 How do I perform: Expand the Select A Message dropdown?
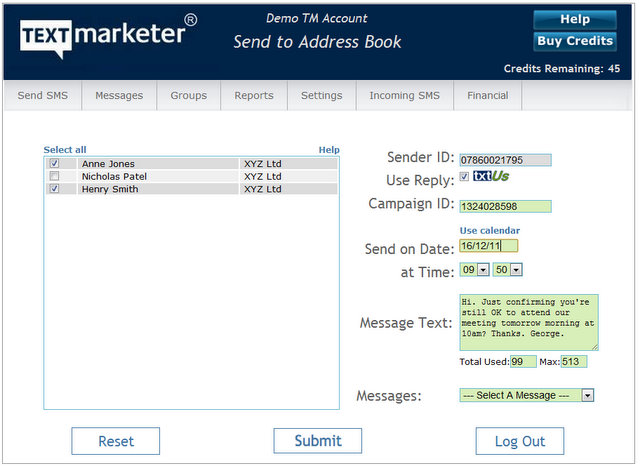526,395
